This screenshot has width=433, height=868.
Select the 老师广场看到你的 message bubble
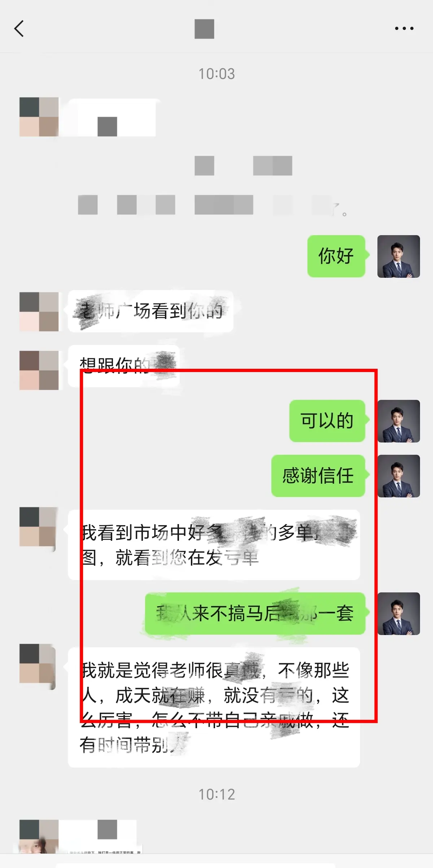click(151, 311)
